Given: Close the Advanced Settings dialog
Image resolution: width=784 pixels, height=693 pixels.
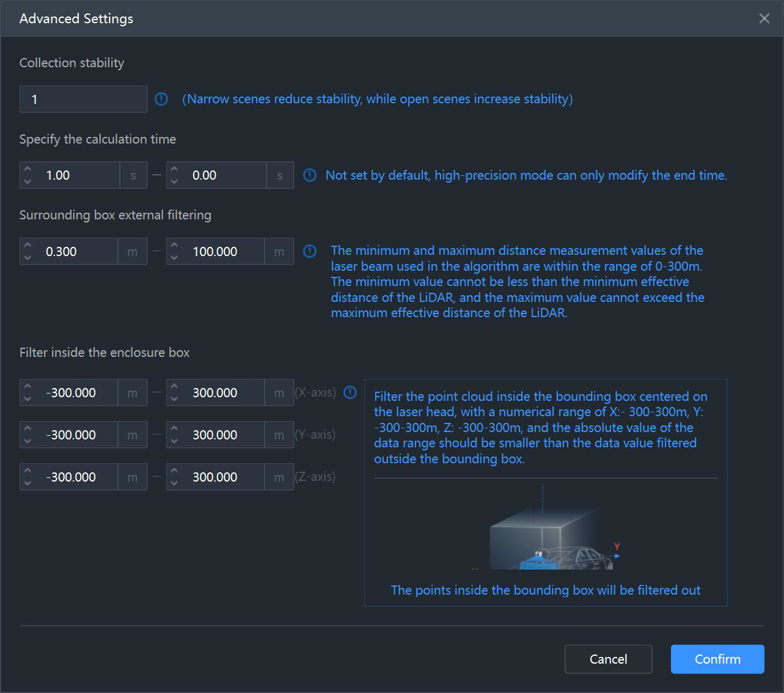Looking at the screenshot, I should pos(764,18).
